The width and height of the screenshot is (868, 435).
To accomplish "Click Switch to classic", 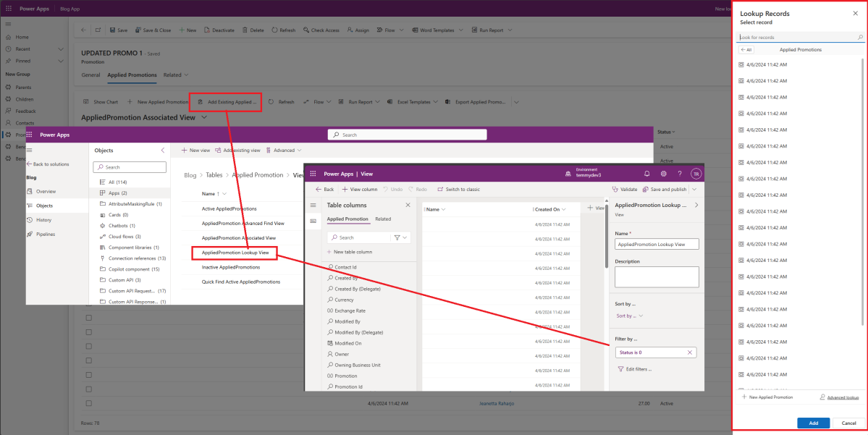I will pyautogui.click(x=458, y=190).
